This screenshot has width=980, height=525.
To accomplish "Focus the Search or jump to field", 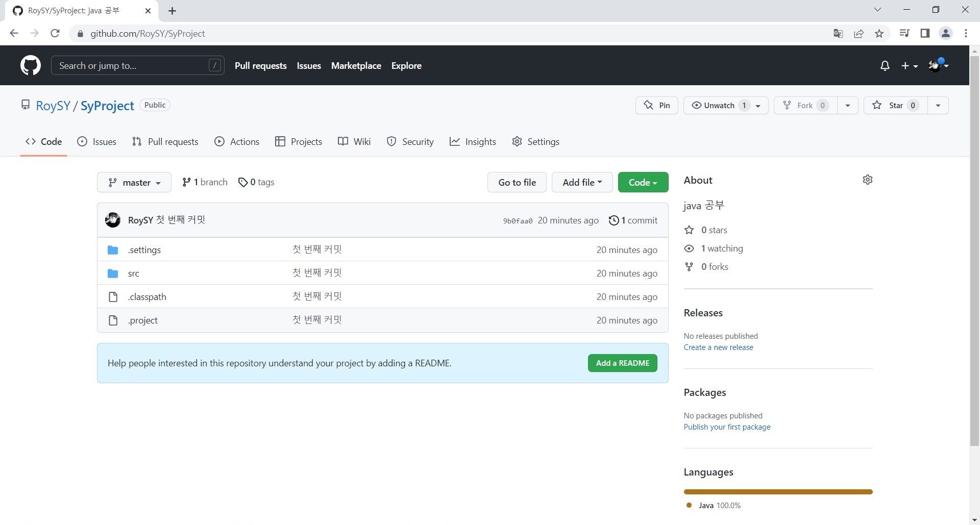I will tap(138, 66).
